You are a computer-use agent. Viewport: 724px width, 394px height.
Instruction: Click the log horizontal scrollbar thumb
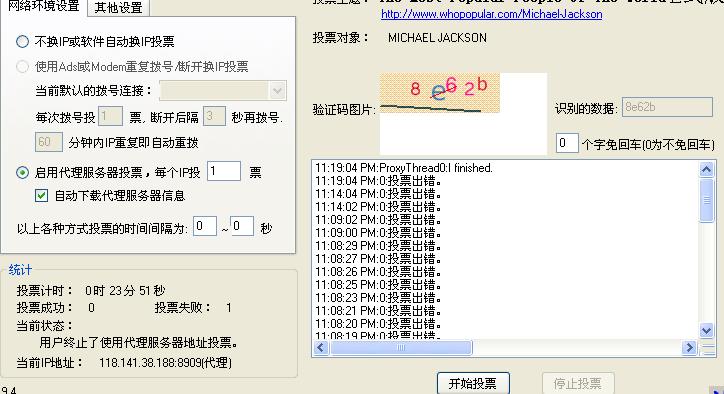point(401,347)
